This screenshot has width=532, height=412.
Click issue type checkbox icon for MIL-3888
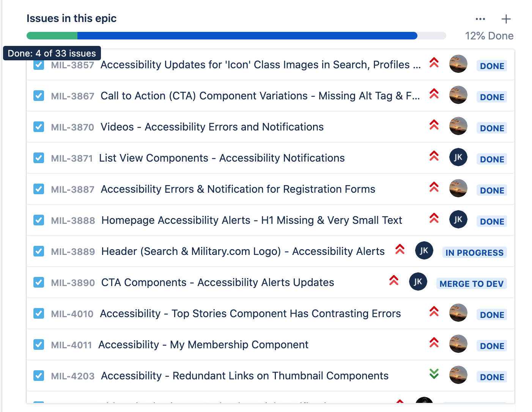click(39, 220)
